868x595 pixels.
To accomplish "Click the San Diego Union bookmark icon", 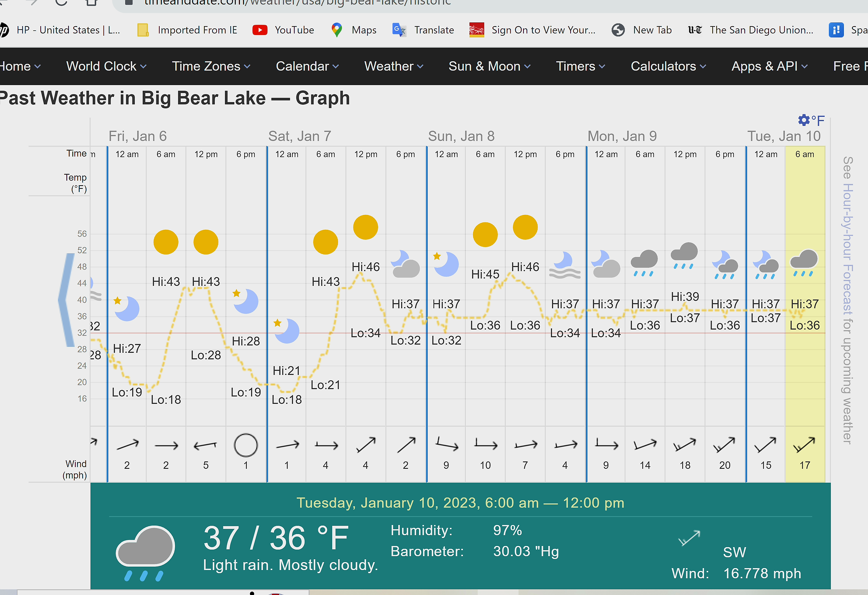I will 695,30.
